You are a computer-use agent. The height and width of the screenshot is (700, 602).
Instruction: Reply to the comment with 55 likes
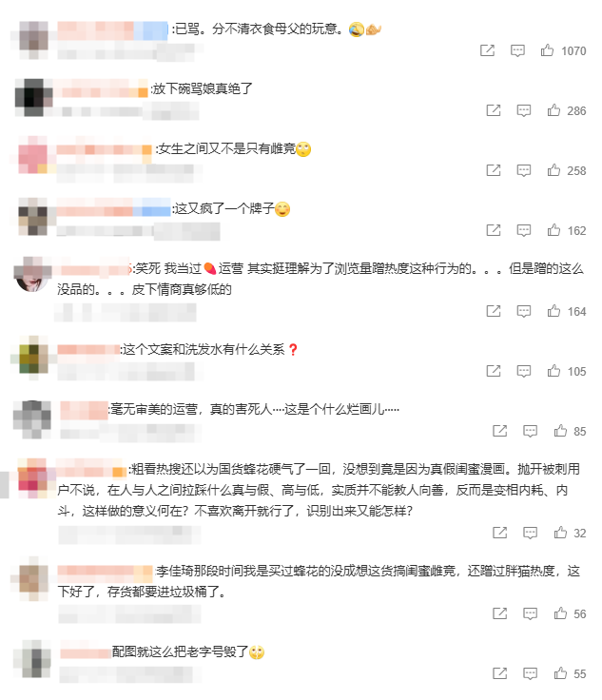point(530,673)
